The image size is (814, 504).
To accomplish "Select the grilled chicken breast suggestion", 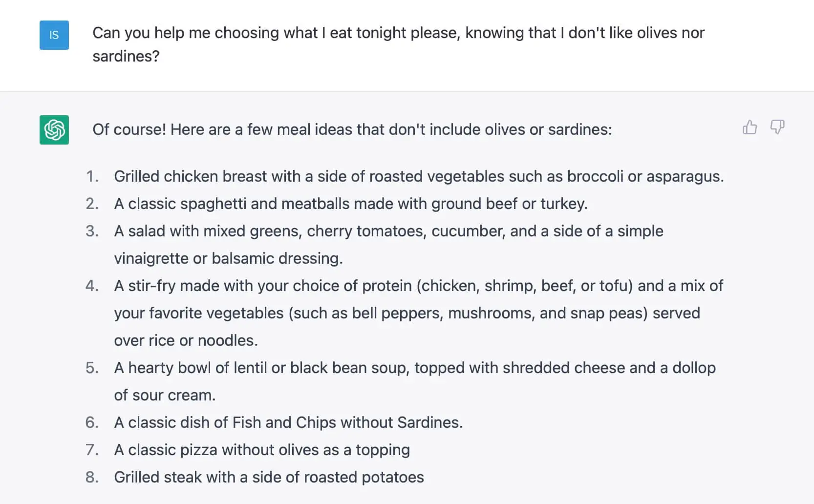I will [418, 176].
